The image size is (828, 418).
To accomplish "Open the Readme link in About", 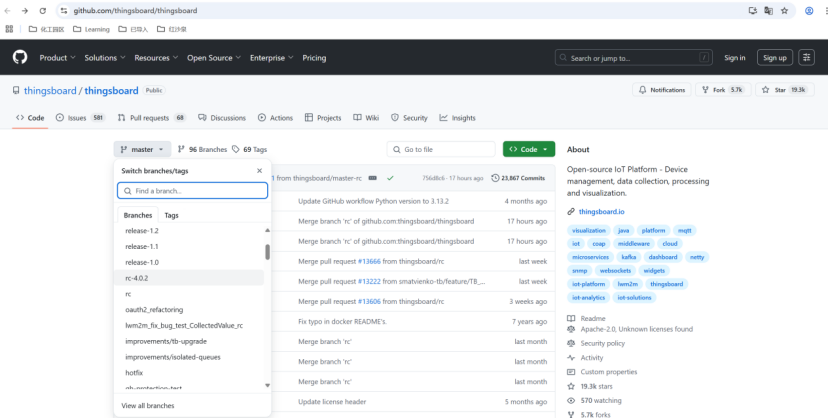I will pyautogui.click(x=592, y=318).
